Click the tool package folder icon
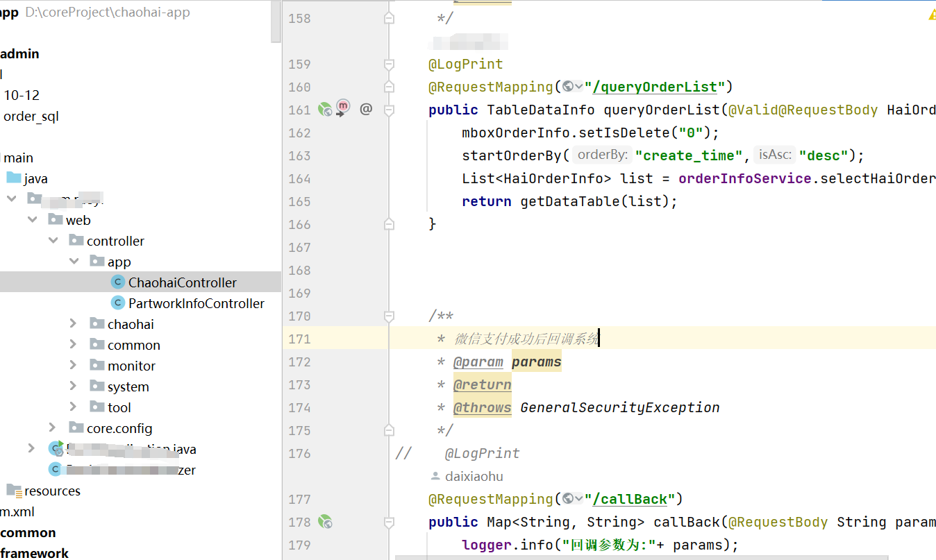The height and width of the screenshot is (560, 936). click(x=97, y=407)
